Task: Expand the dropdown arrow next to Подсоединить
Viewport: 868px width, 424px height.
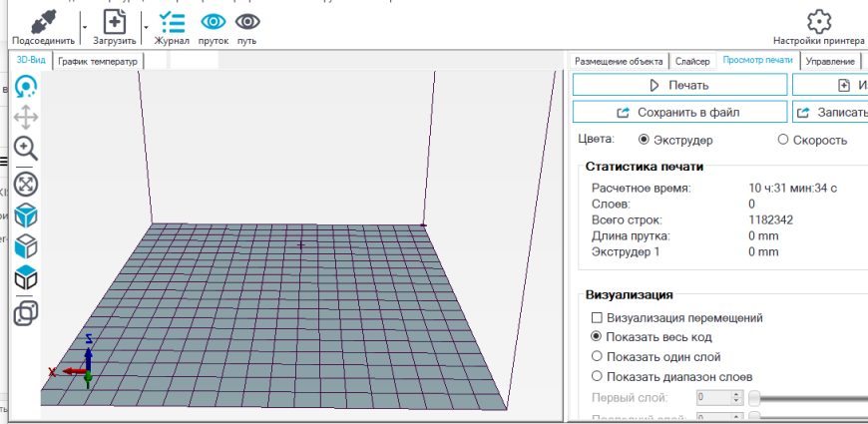Action: pos(84,26)
